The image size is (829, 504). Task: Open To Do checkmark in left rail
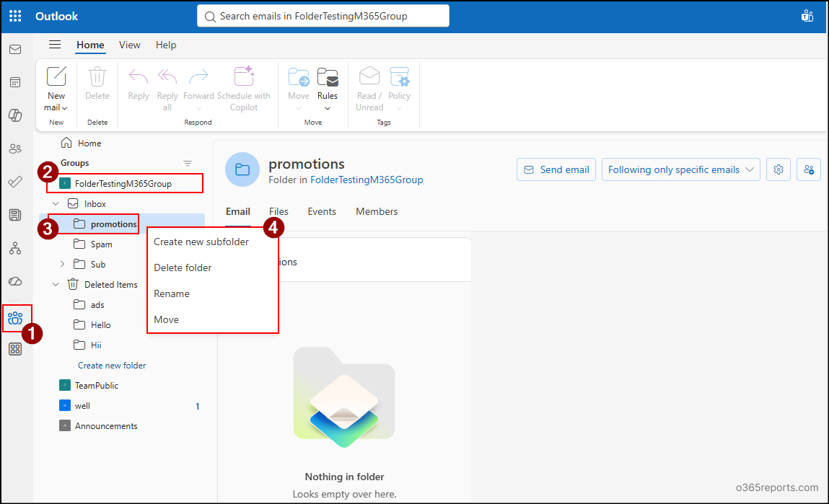15,182
